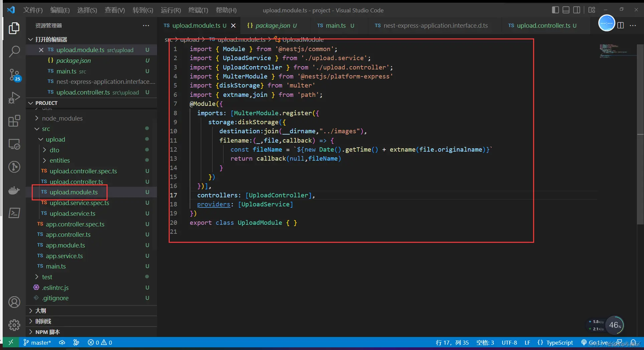Toggle the secondary side bar visibility

(x=577, y=10)
